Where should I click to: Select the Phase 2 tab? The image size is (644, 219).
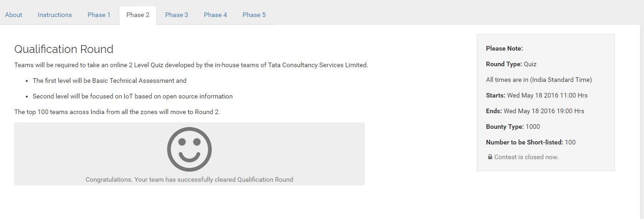138,15
